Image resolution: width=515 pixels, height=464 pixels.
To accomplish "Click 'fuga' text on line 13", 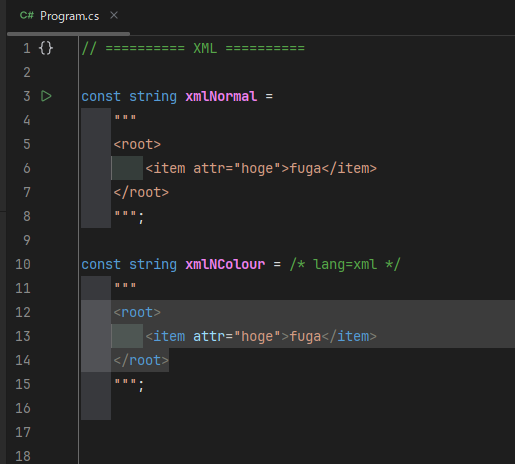I will click(305, 336).
